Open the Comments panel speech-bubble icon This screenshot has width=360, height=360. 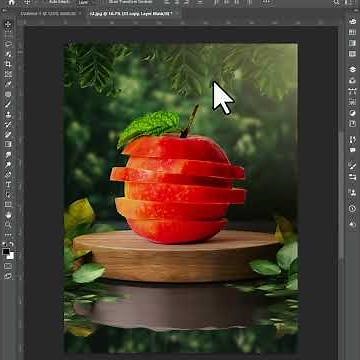pos(353,150)
